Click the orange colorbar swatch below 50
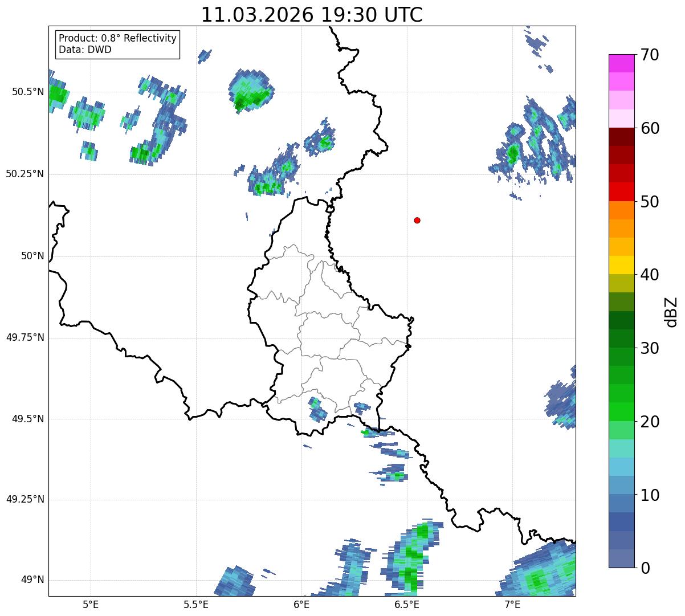 point(621,210)
